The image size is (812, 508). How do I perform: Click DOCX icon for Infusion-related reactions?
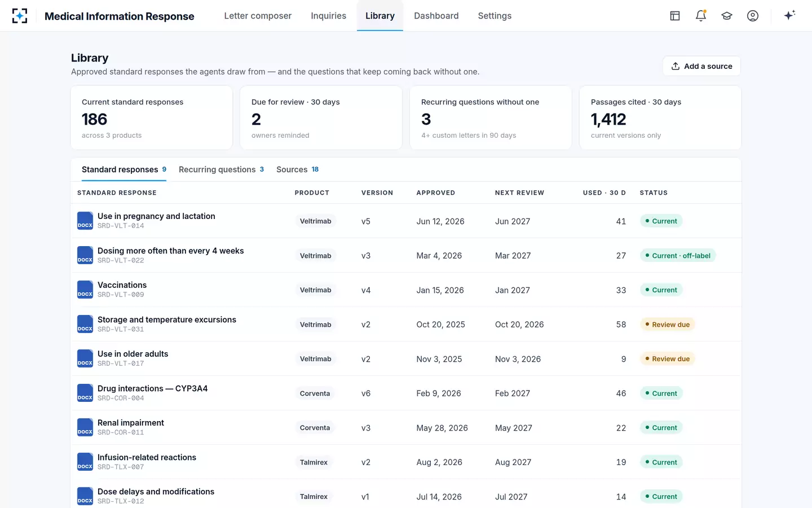[x=85, y=462]
